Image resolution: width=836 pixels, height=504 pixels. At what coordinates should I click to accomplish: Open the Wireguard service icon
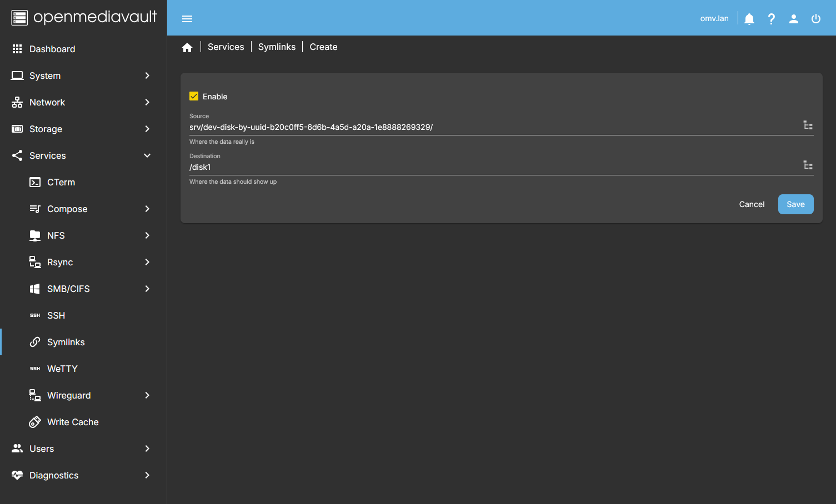(x=35, y=395)
